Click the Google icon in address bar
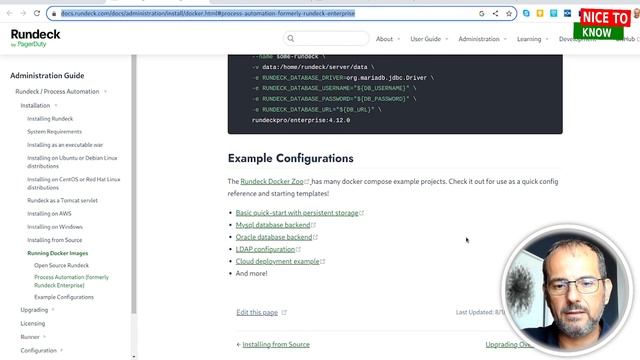This screenshot has height=360, width=640. (482, 13)
